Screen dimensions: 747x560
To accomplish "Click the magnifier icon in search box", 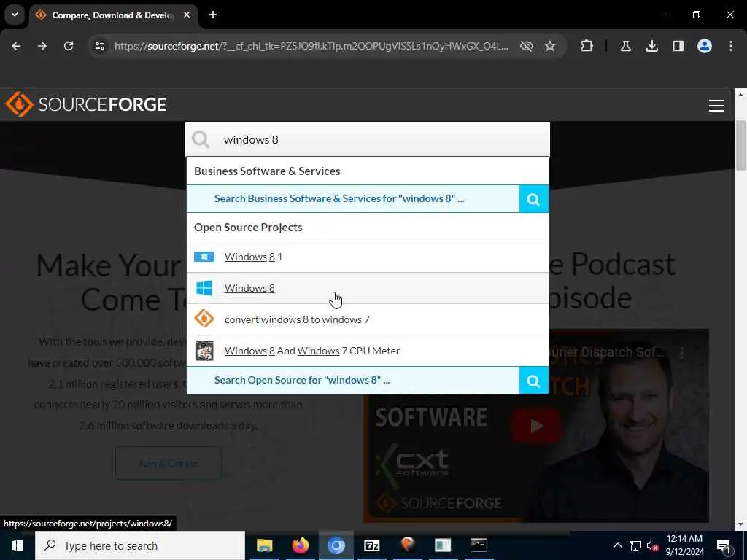I will [201, 140].
